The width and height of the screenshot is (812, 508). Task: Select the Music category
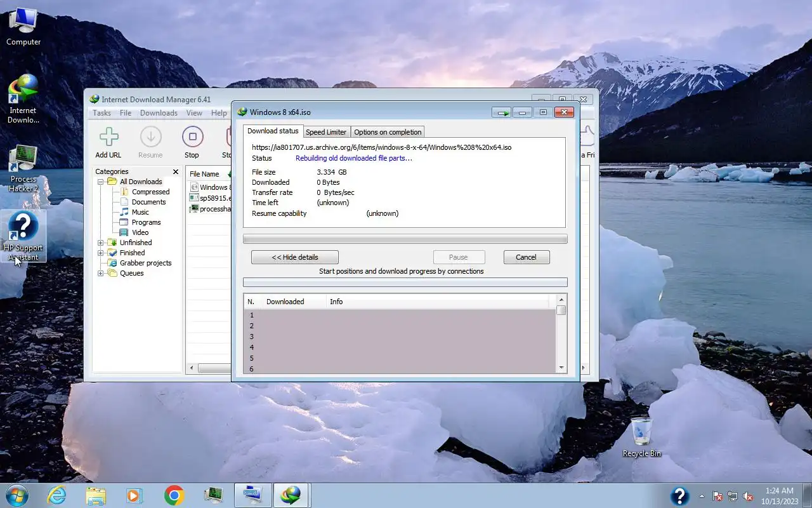[x=140, y=212]
